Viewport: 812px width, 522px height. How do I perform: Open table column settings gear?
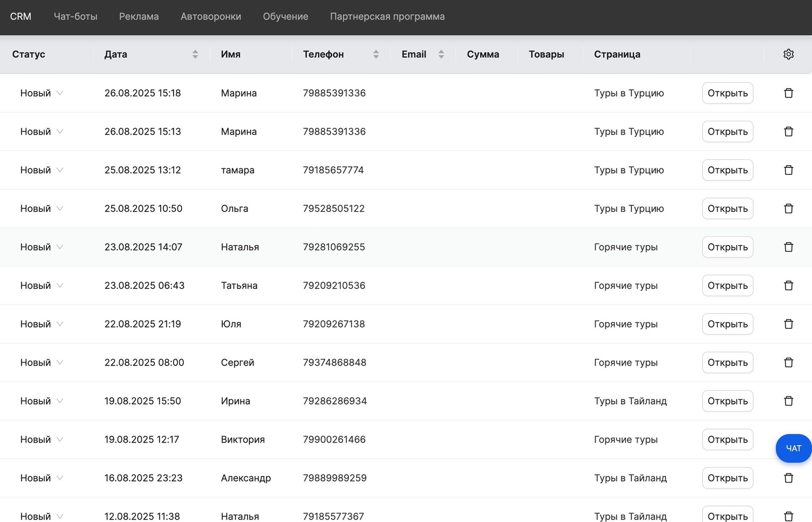click(x=788, y=54)
